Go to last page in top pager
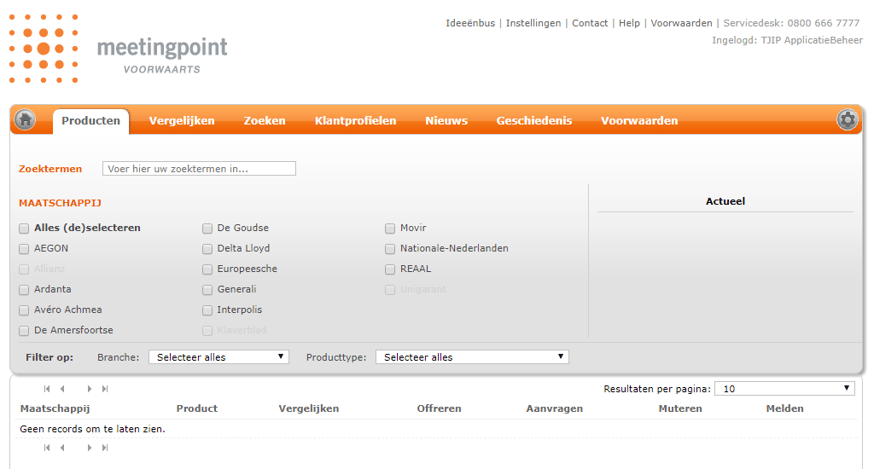This screenshot has width=874, height=469. [105, 389]
